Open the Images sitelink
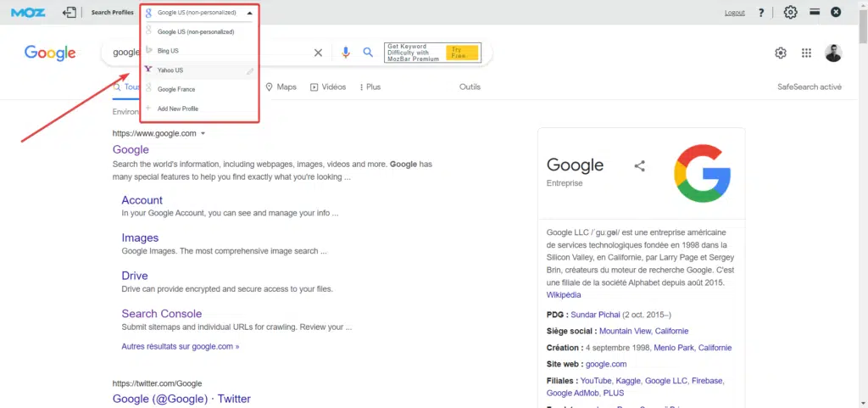The width and height of the screenshot is (868, 408). click(x=140, y=238)
